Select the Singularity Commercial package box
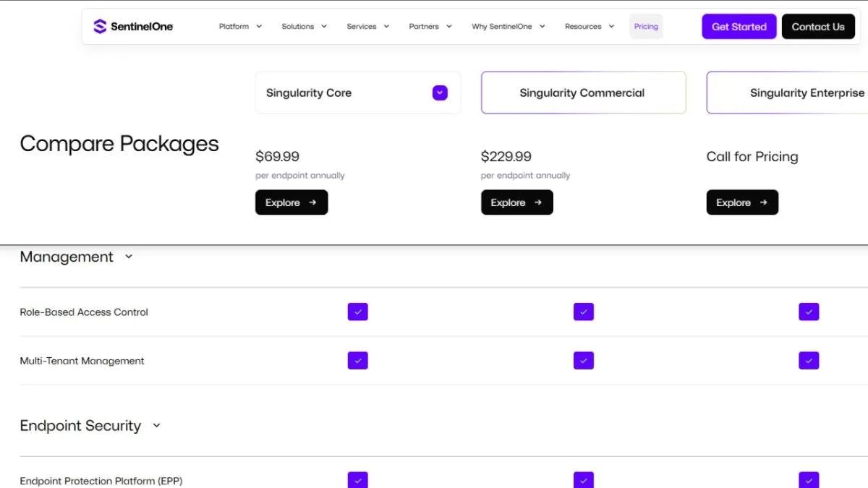Image resolution: width=868 pixels, height=488 pixels. (583, 93)
